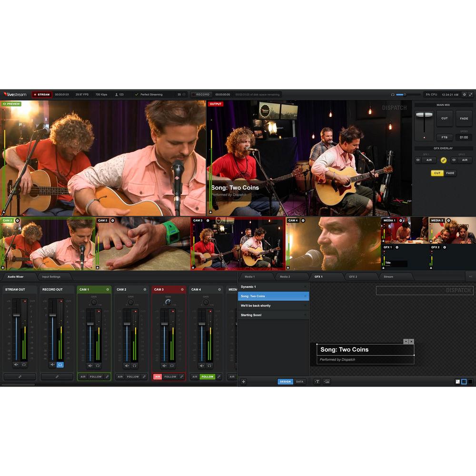The height and width of the screenshot is (476, 476).
Task: Click the CUT button in Main Mix
Action: (x=444, y=119)
